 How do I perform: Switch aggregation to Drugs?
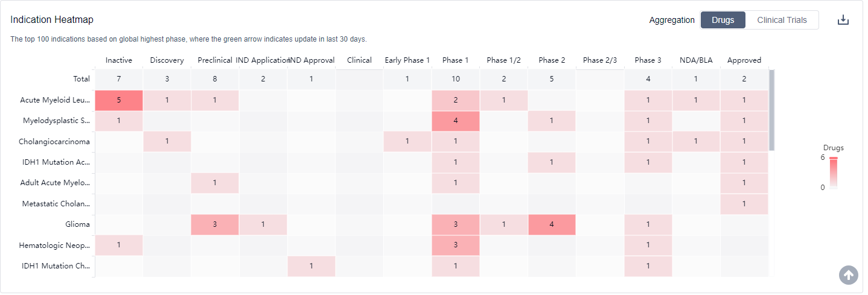[723, 20]
